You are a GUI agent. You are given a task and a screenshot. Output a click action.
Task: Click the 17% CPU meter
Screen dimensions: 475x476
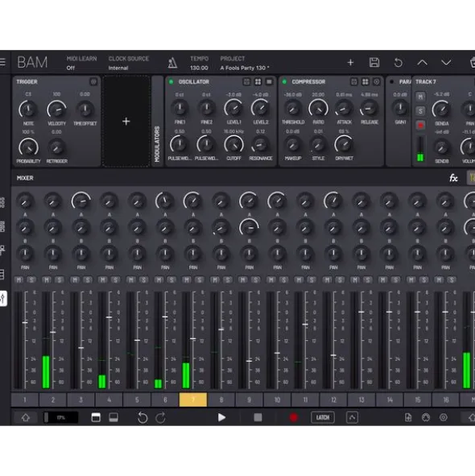[60, 418]
